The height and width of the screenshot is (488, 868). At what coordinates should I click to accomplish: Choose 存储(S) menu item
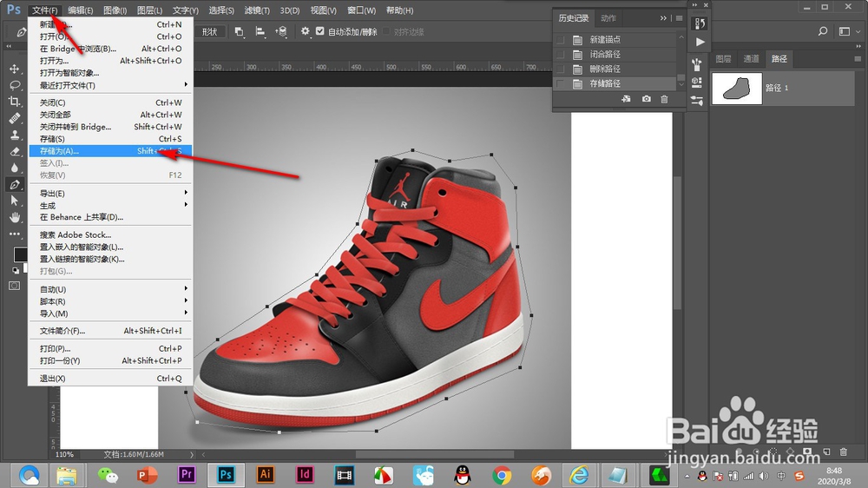[110, 138]
